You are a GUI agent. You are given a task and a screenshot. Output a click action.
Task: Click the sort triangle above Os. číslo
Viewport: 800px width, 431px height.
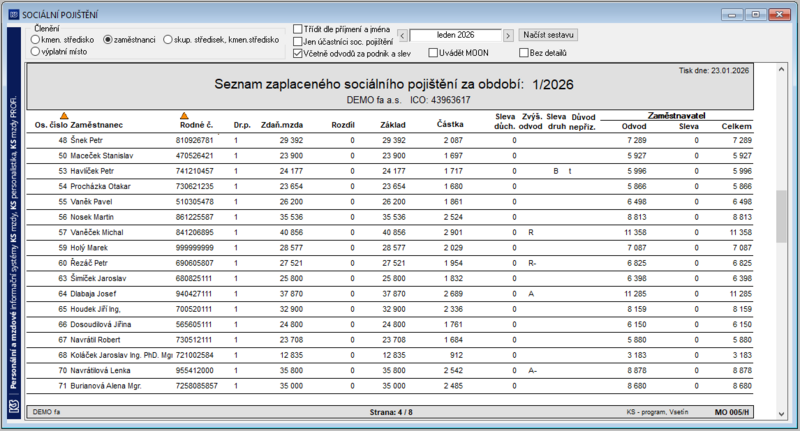(x=64, y=116)
